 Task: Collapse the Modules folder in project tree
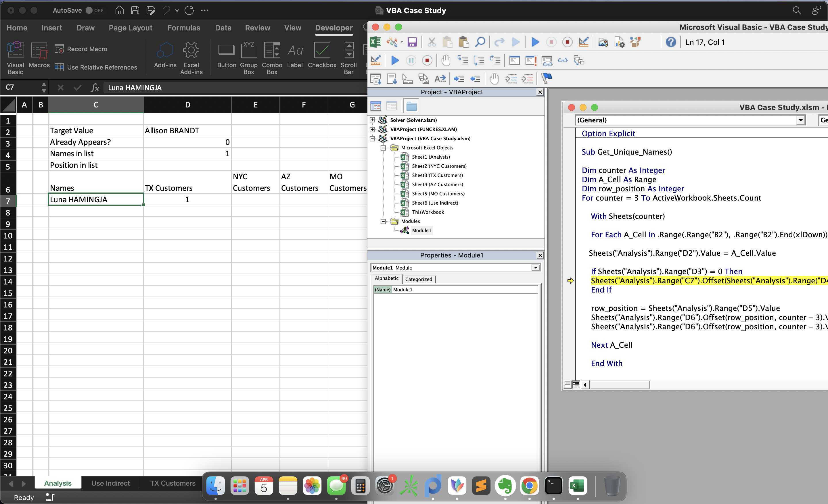(x=383, y=221)
